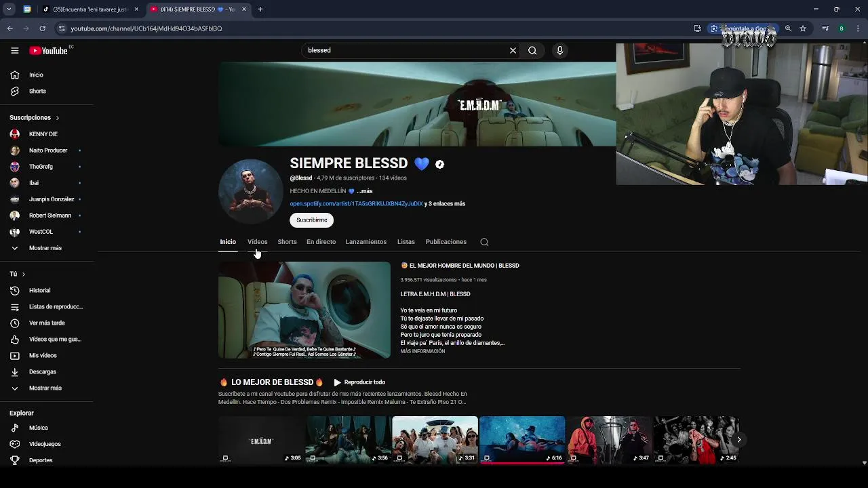Open the YouTube hamburger guide menu

[x=14, y=50]
